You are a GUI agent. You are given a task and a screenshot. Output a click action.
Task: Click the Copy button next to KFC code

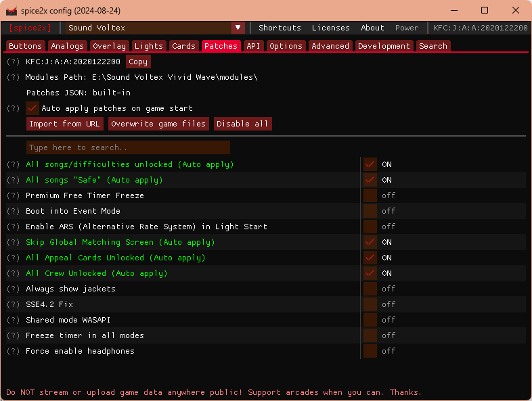point(138,62)
